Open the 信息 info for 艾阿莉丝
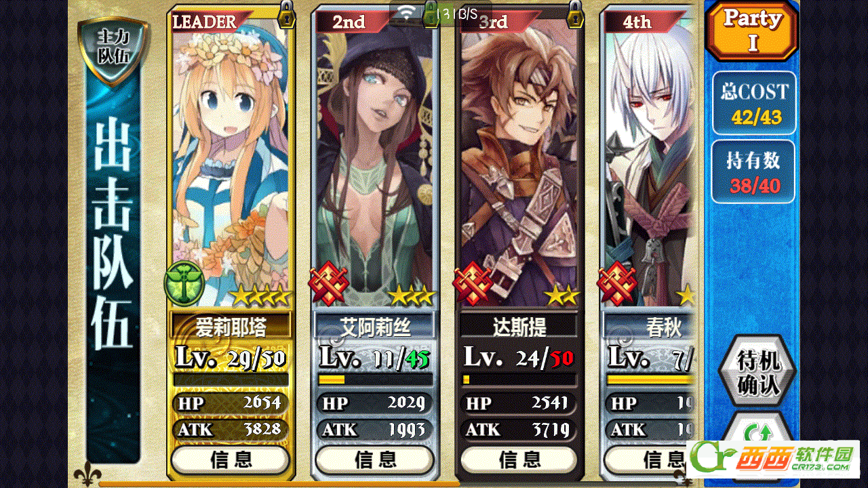868x488 pixels. [375, 460]
